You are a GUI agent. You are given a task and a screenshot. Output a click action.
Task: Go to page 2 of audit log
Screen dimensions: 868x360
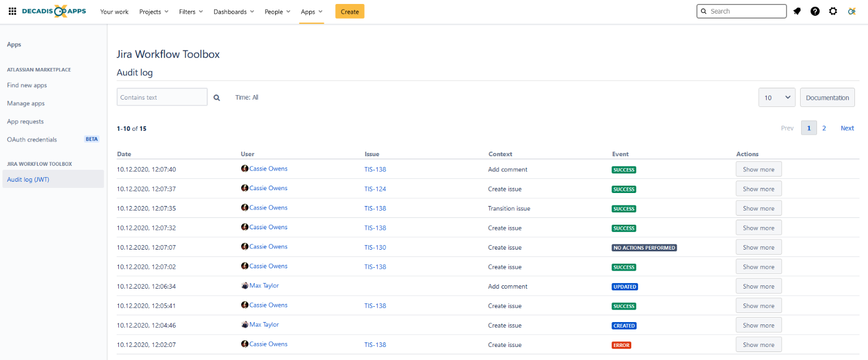824,128
